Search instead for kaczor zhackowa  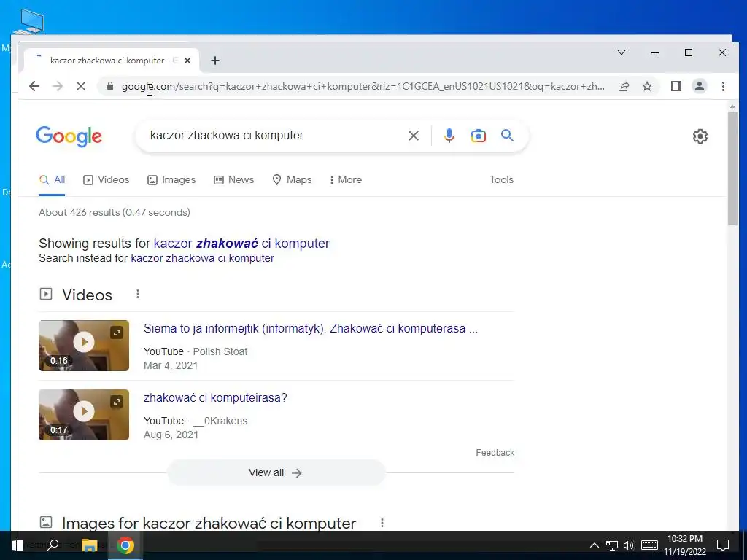coord(203,258)
